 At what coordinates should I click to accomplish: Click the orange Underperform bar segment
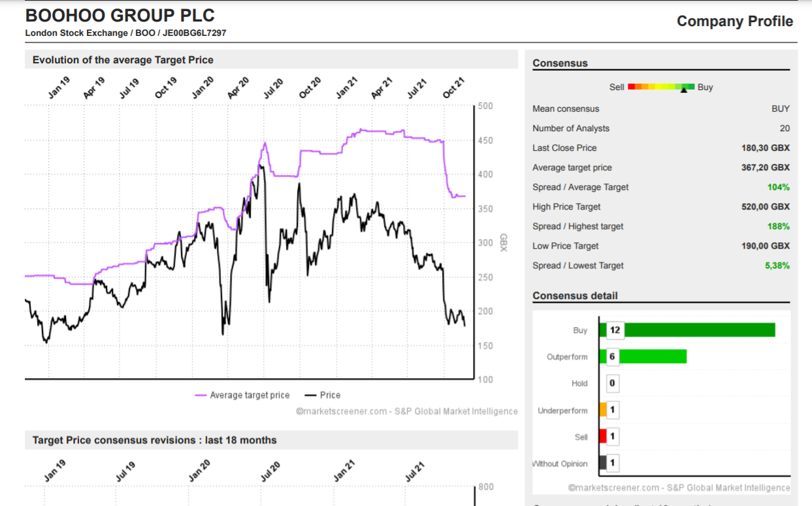(x=602, y=410)
